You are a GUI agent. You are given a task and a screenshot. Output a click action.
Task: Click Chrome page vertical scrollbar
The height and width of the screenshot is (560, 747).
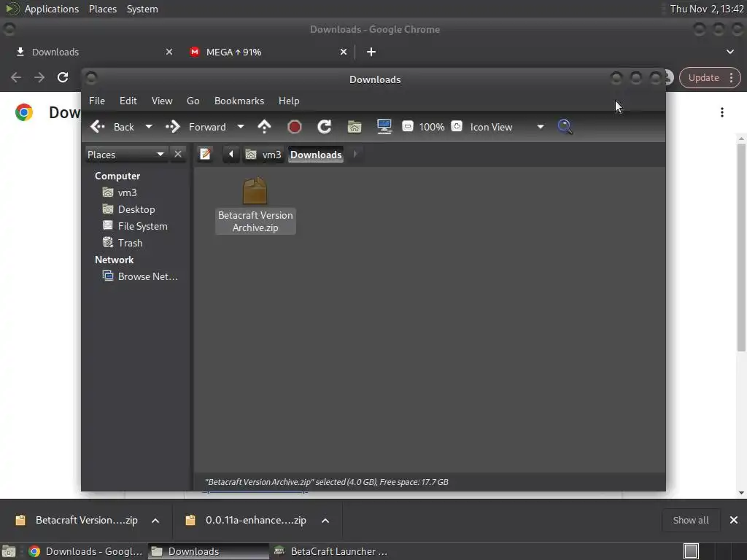click(741, 246)
